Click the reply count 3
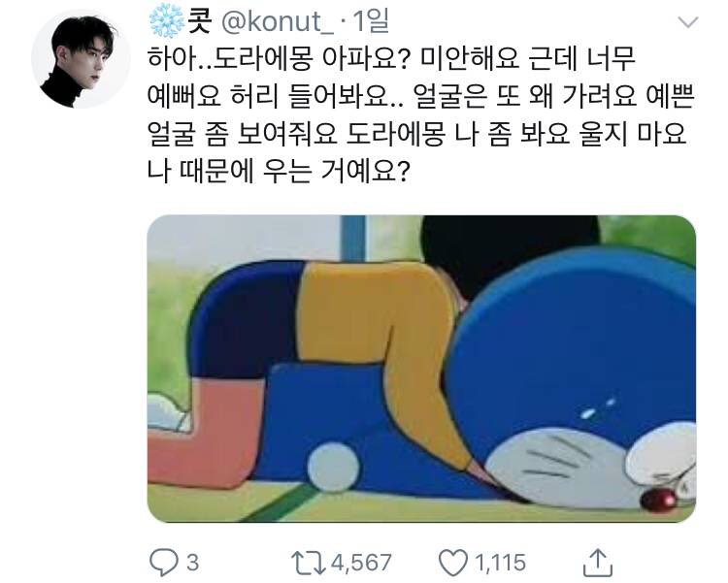The image size is (728, 583). 193,563
